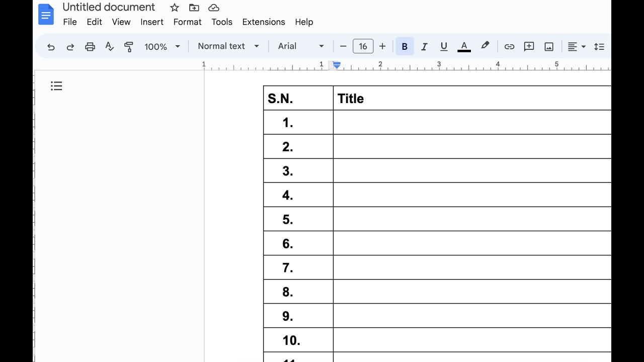This screenshot has height=362, width=644.
Task: Toggle Italic formatting
Action: click(x=424, y=47)
